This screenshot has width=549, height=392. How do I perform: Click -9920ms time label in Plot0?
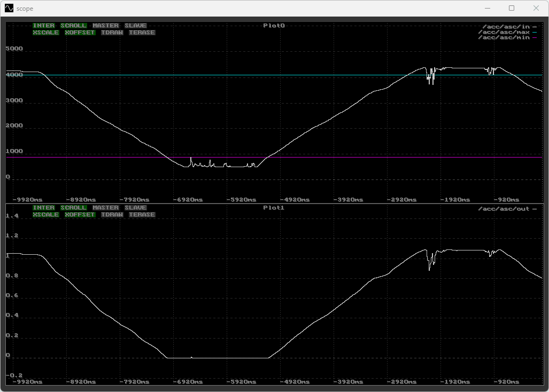(x=27, y=200)
